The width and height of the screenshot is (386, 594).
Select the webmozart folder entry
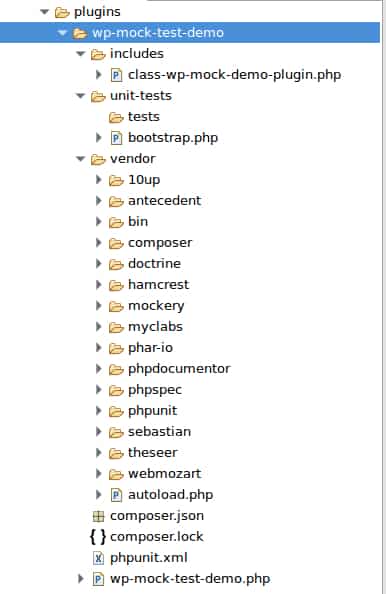pyautogui.click(x=164, y=474)
